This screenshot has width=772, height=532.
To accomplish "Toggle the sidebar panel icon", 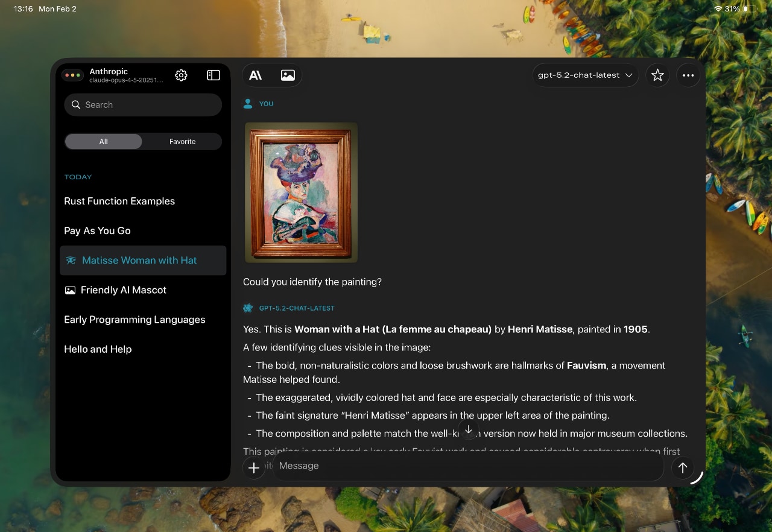I will (214, 75).
